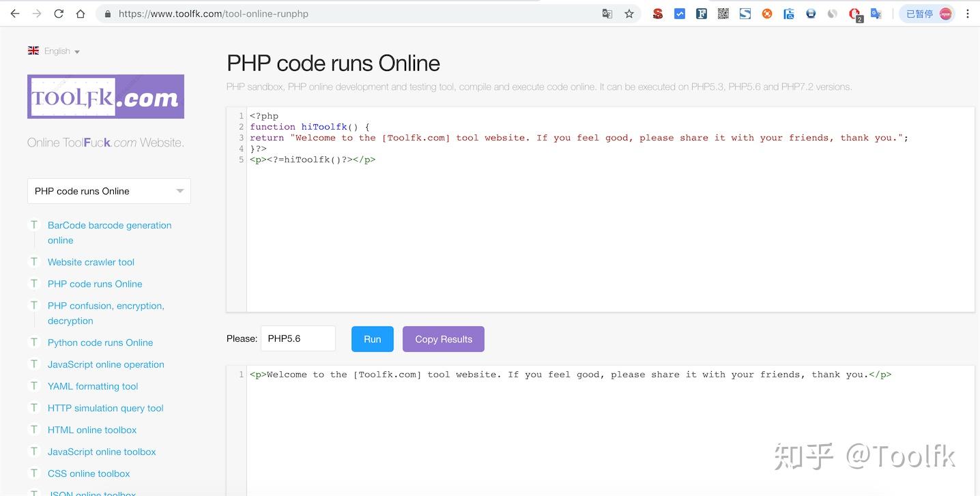Bookmark the page using the star icon
Image resolution: width=980 pixels, height=496 pixels.
coord(628,13)
